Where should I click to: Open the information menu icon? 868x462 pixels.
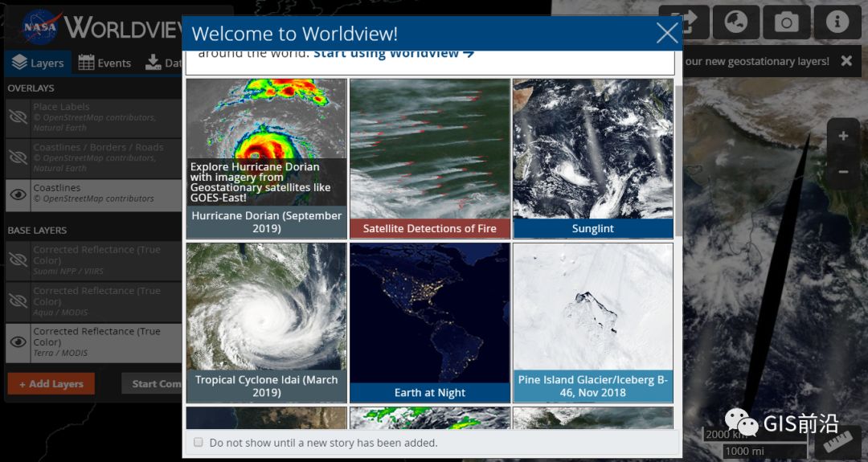coord(837,22)
